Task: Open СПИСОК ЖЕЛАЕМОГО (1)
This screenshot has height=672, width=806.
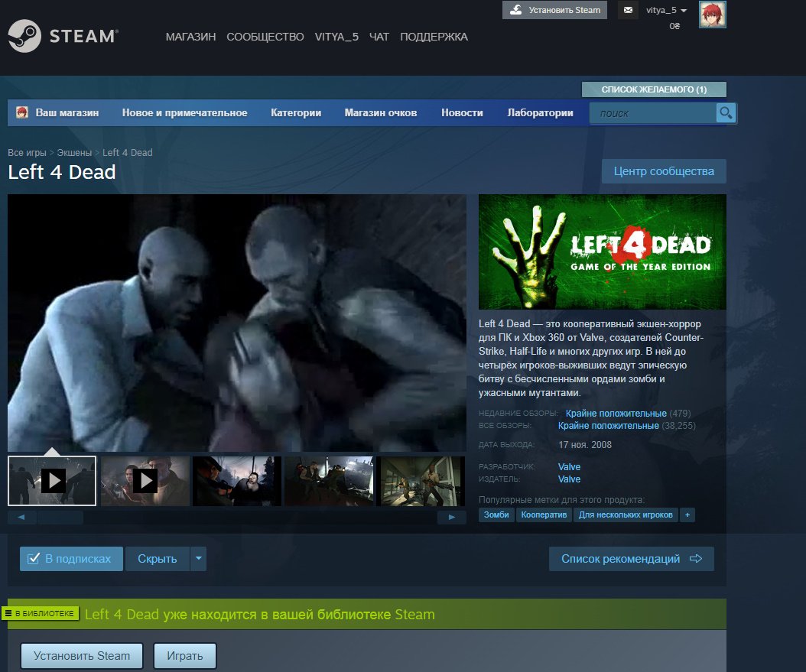Action: pos(654,89)
